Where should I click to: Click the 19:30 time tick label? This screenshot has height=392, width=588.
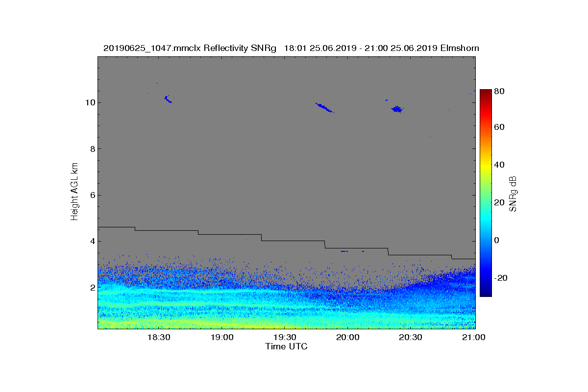285,337
